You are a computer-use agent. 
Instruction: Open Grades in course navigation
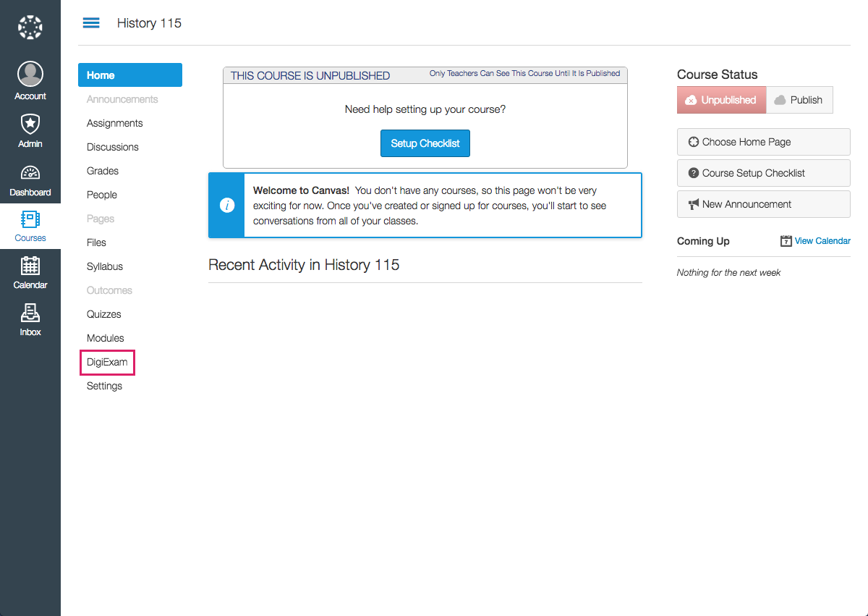[x=103, y=171]
